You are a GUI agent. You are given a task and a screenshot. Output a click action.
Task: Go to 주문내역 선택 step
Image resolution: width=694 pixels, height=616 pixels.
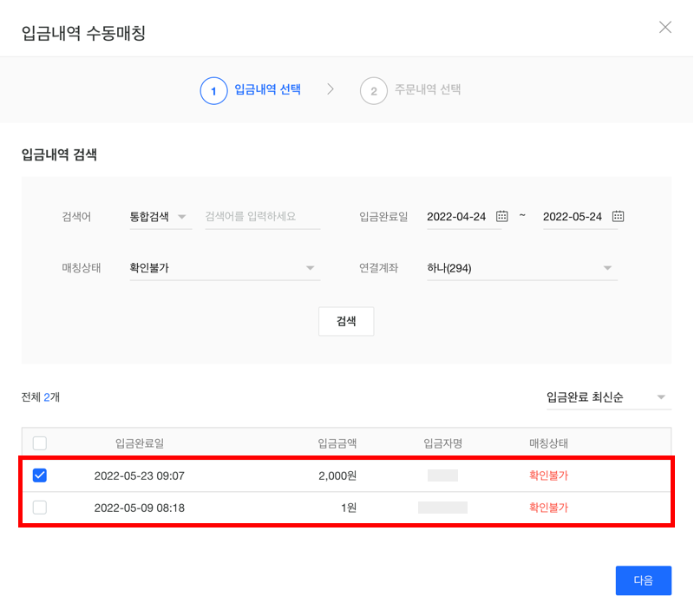tap(428, 89)
